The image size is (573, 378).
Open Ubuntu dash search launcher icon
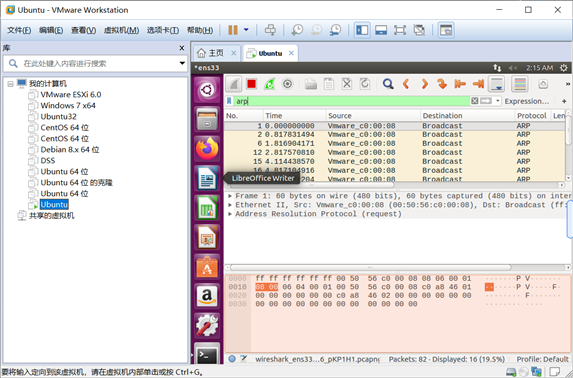tap(207, 90)
